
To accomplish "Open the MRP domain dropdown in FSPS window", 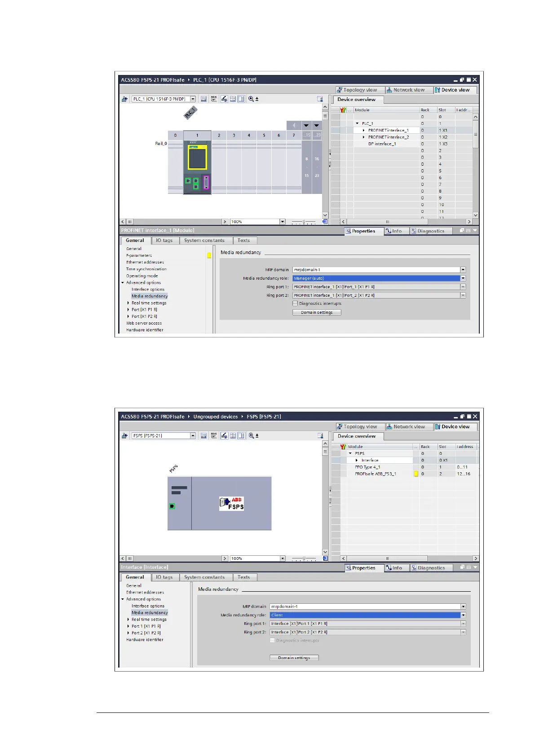I will tap(463, 607).
